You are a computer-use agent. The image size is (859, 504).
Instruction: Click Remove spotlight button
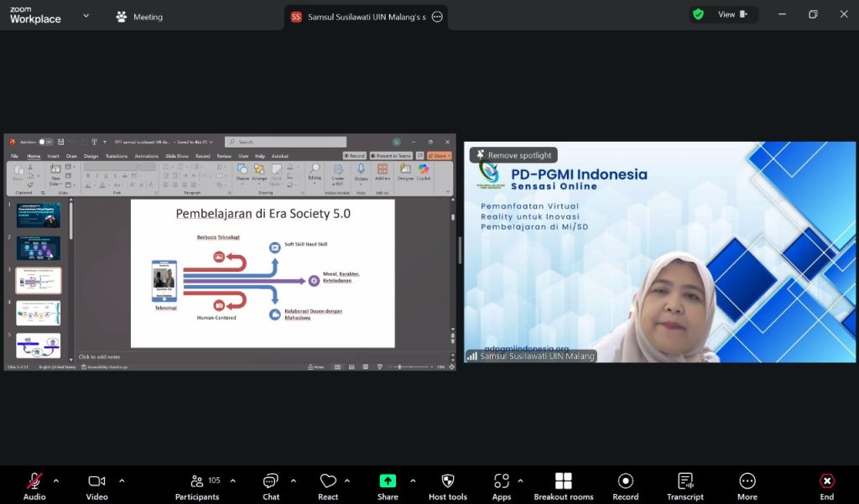pos(513,155)
